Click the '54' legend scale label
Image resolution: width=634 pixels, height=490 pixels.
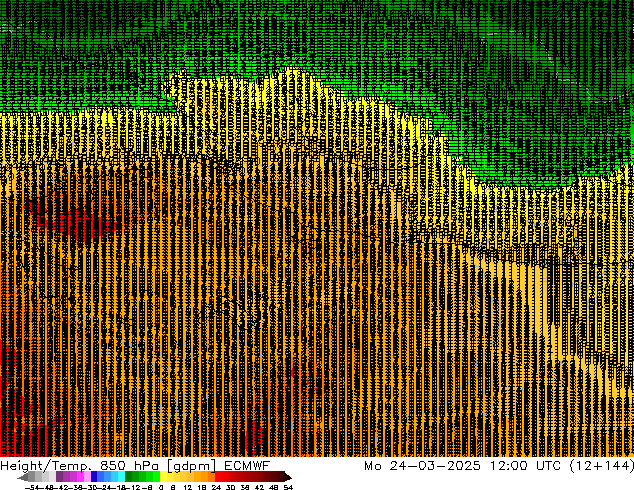point(288,488)
